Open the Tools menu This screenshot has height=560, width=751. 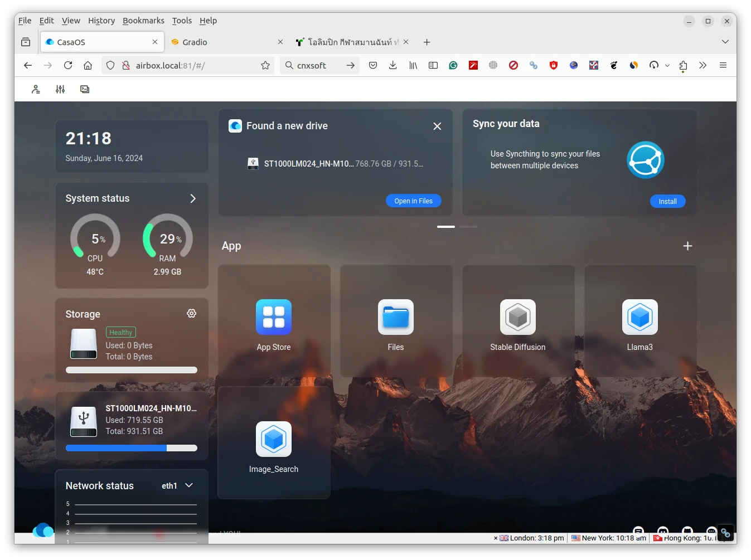pyautogui.click(x=182, y=21)
